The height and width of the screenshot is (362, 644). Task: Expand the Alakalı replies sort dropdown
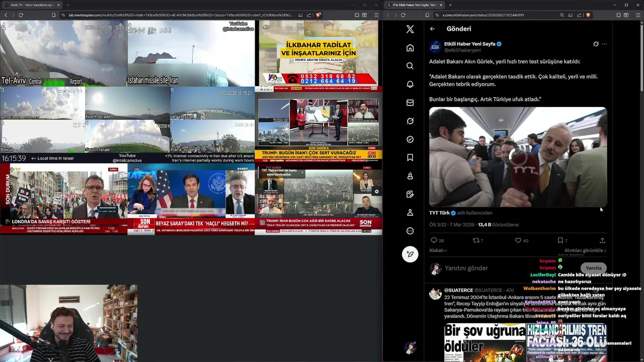coord(438,250)
